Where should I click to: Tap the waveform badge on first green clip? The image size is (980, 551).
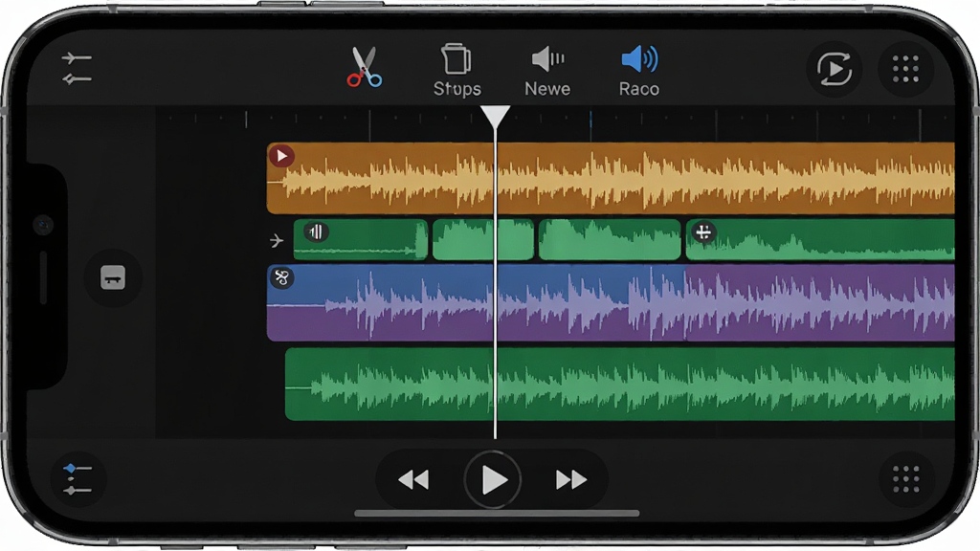[x=316, y=232]
